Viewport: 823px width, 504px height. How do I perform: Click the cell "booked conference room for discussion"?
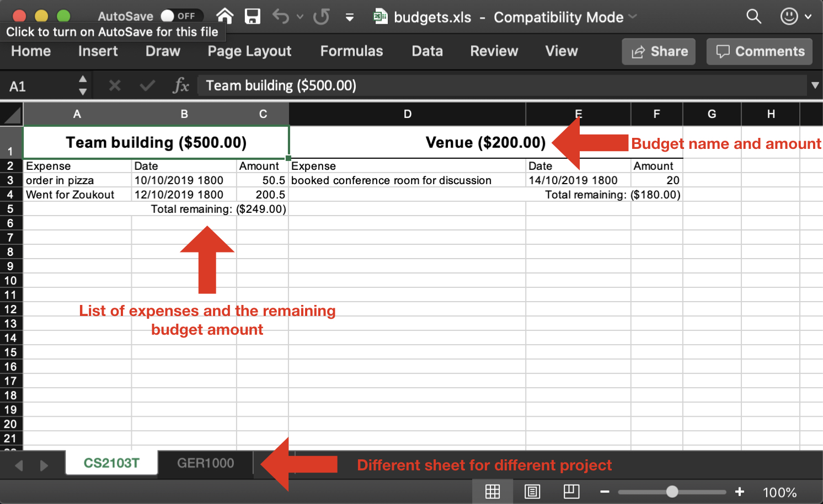pyautogui.click(x=407, y=180)
